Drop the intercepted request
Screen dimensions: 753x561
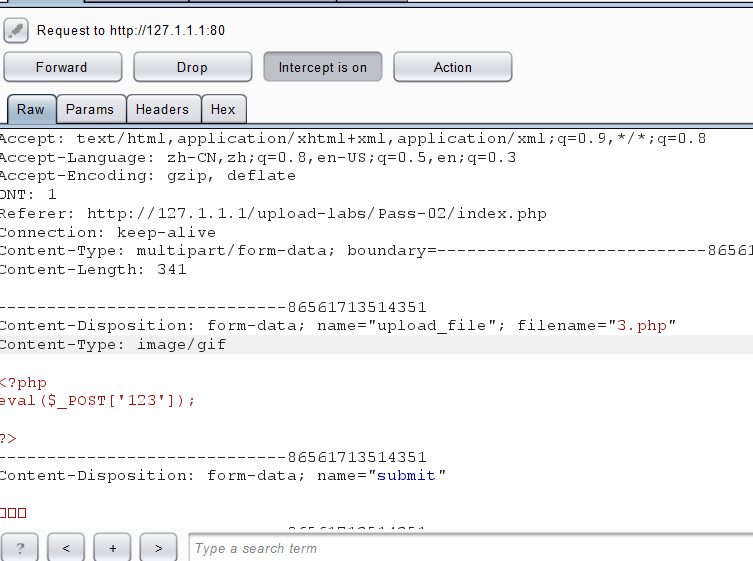click(x=193, y=67)
